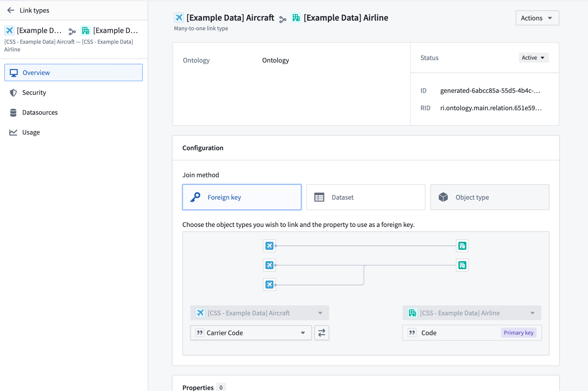Open the Actions dropdown
The image size is (588, 391).
tap(537, 18)
